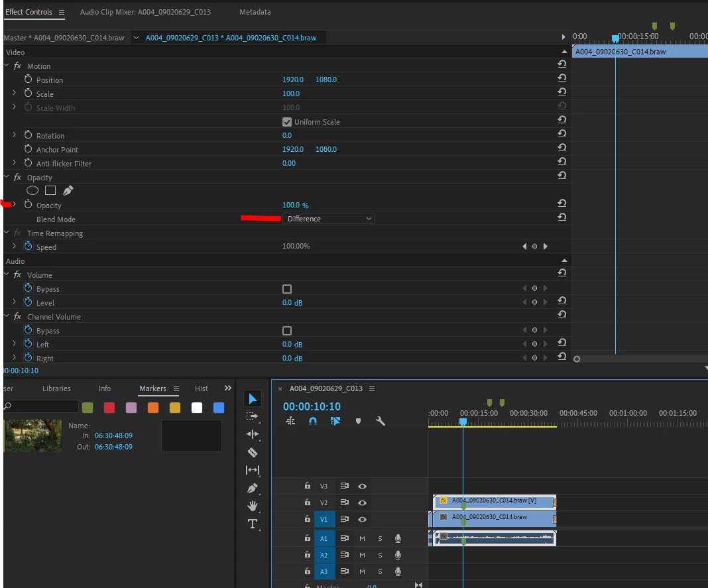Collapse Time Remapping group
This screenshot has width=708, height=588.
[7, 233]
